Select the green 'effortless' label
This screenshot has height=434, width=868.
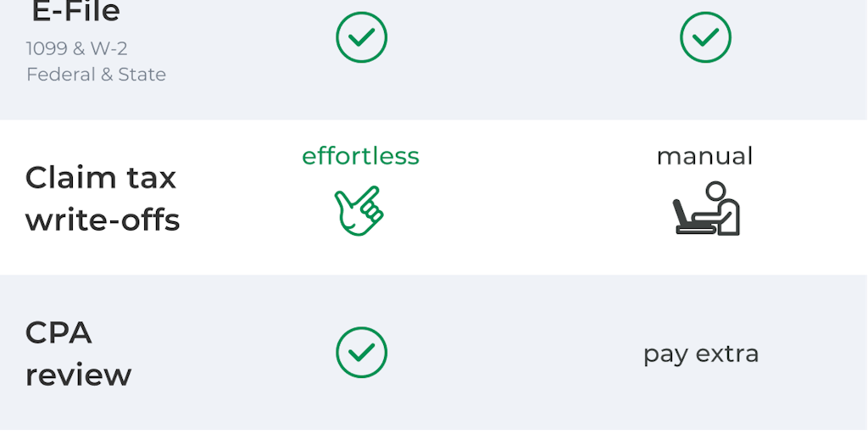[x=360, y=156]
